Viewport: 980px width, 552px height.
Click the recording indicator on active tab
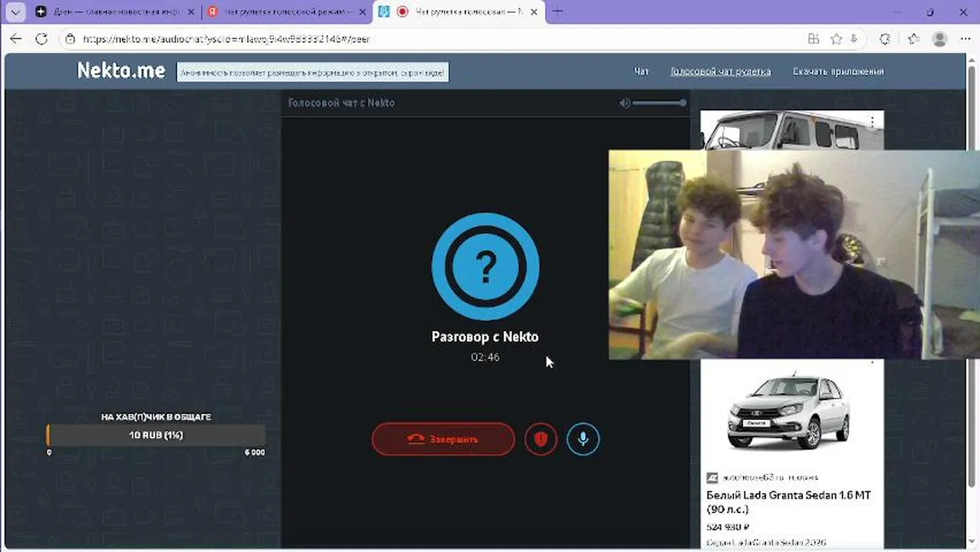(402, 11)
